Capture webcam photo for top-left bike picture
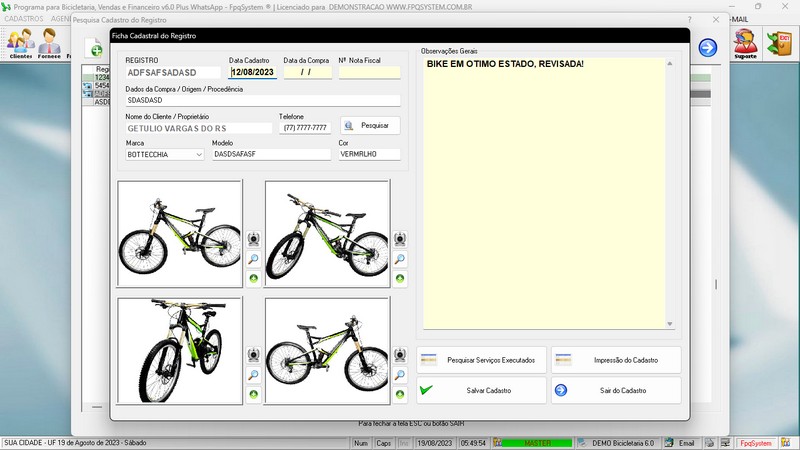This screenshot has height=450, width=800. 254,239
